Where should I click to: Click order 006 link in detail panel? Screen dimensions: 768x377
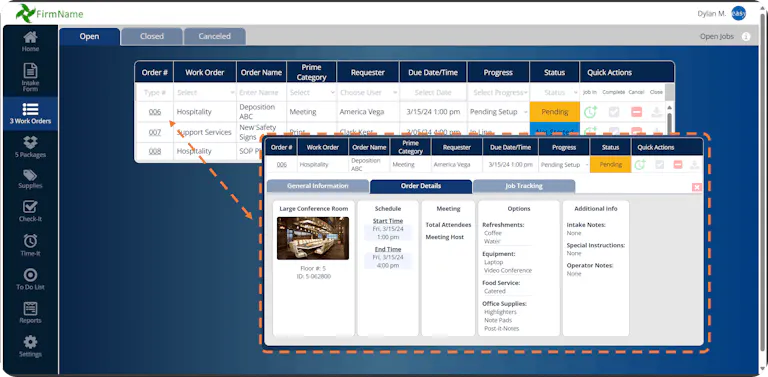click(x=282, y=165)
